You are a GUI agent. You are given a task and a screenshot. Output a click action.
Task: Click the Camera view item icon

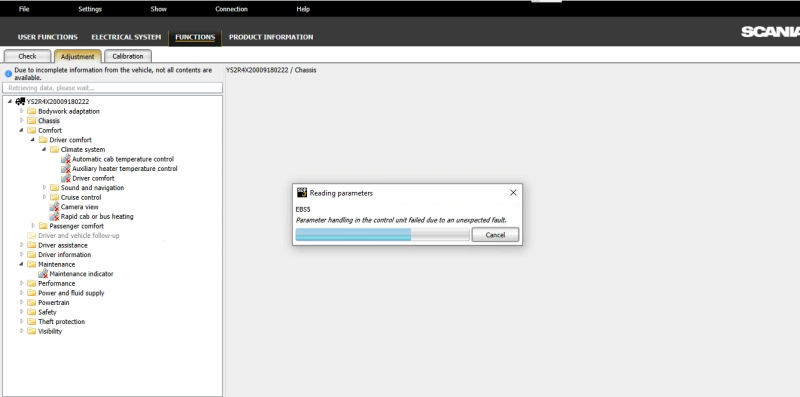coord(55,207)
